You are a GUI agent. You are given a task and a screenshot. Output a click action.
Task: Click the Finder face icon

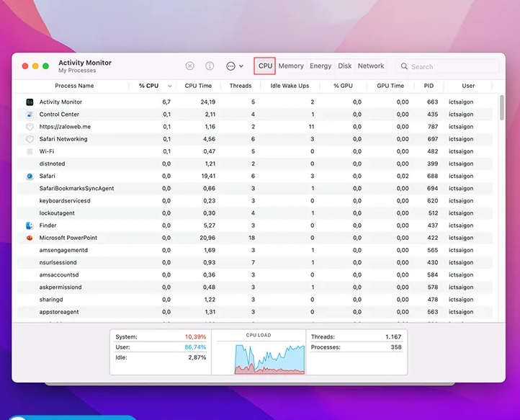(30, 225)
